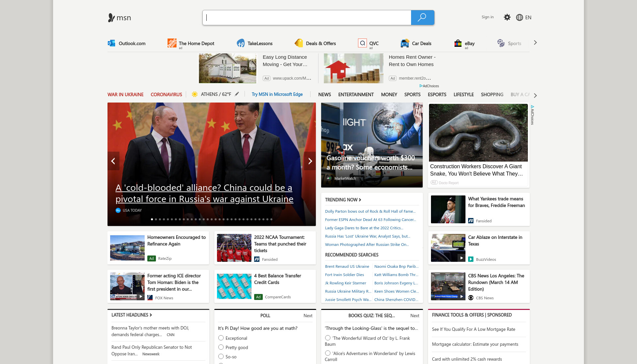Screen dimensions: 637x364
Task: Open 2022 NCAA Tournament story thumbnail
Action: (x=234, y=248)
